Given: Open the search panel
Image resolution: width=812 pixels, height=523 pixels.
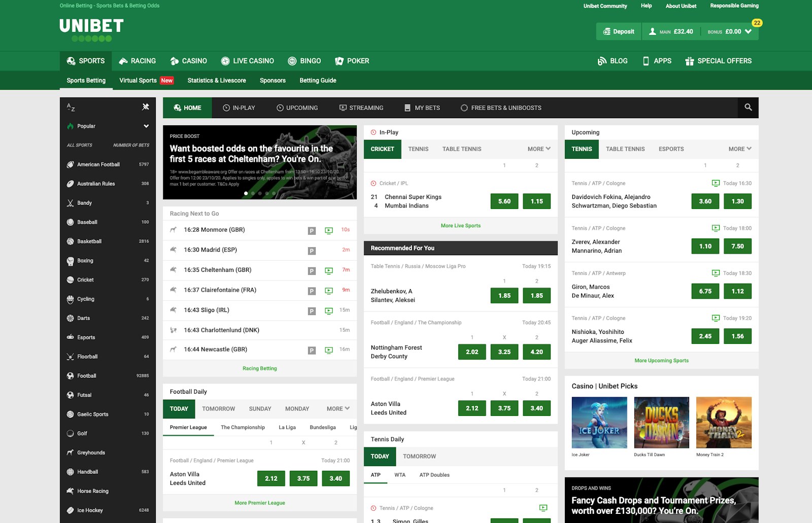Looking at the screenshot, I should pyautogui.click(x=748, y=108).
